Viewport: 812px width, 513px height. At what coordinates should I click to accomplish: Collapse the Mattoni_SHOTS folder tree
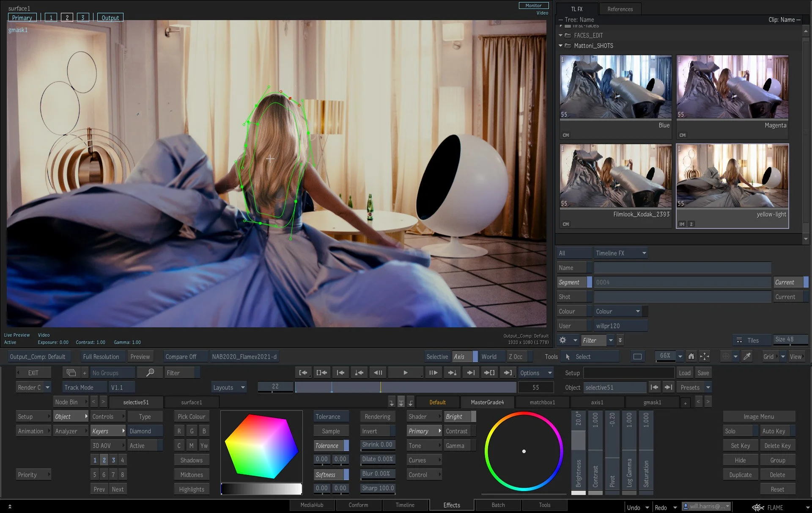[x=561, y=46]
